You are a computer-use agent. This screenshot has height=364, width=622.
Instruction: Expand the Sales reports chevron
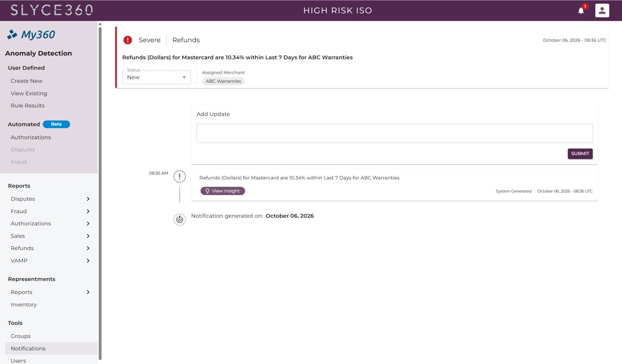coord(88,236)
